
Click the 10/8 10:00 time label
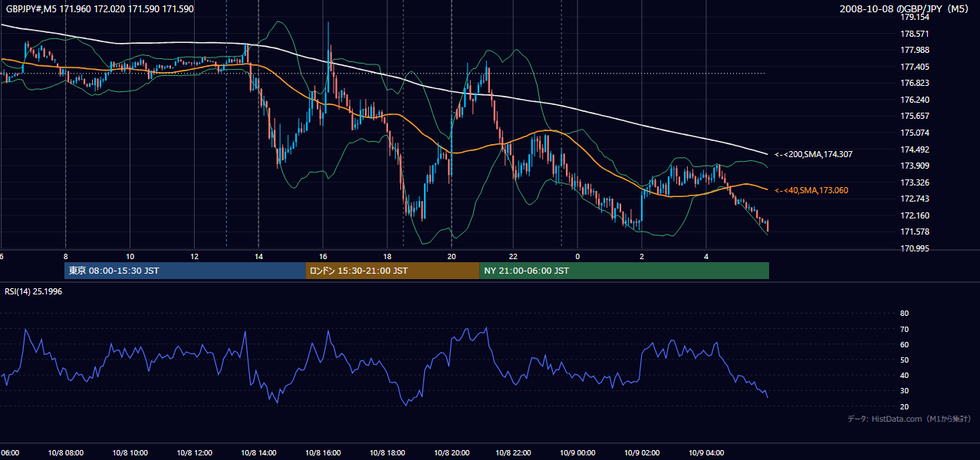130,453
